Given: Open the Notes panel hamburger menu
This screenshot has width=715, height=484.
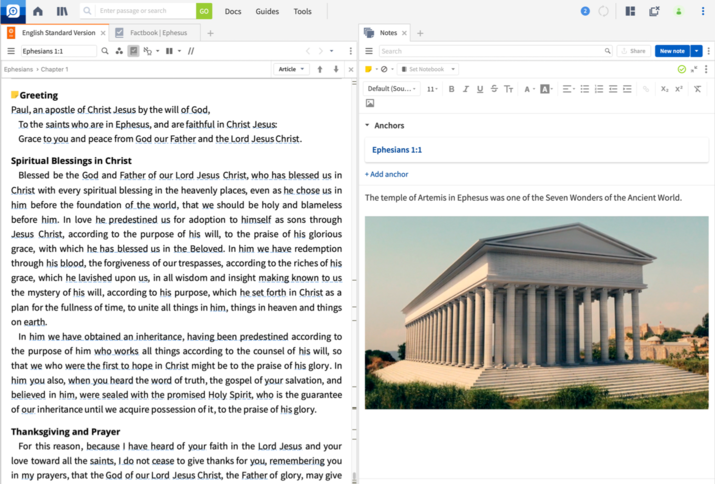Looking at the screenshot, I should pyautogui.click(x=369, y=51).
